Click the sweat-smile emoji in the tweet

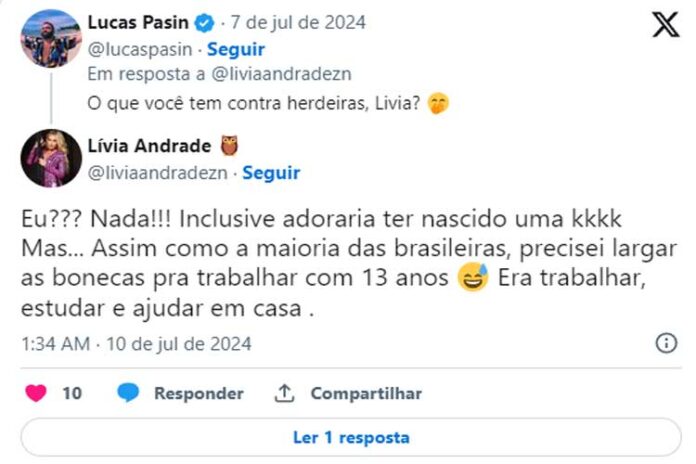click(474, 279)
